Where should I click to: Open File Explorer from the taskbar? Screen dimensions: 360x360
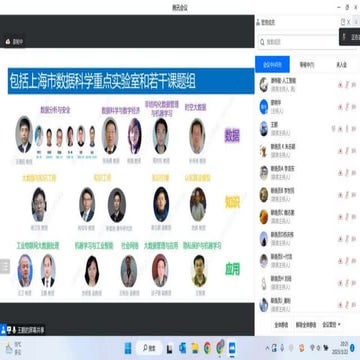[195, 348]
